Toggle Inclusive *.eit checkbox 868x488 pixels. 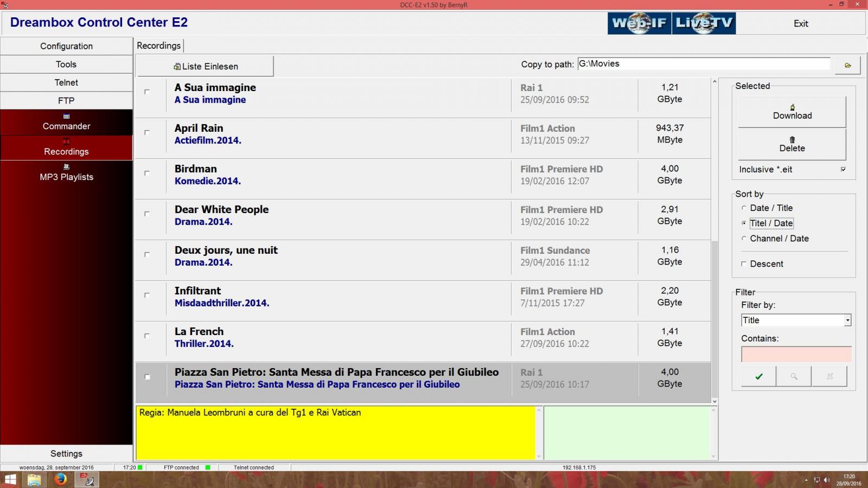(843, 169)
